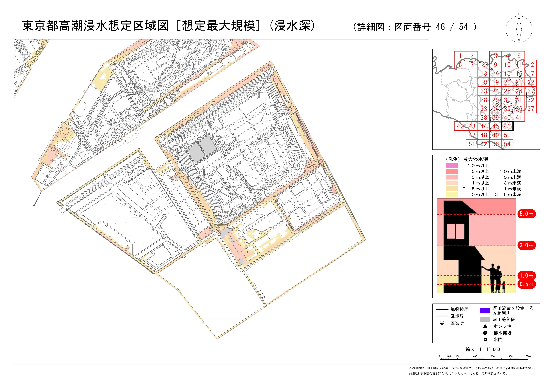The image size is (555, 392).
Task: Select cell 13 in the index map
Action: (484, 73)
